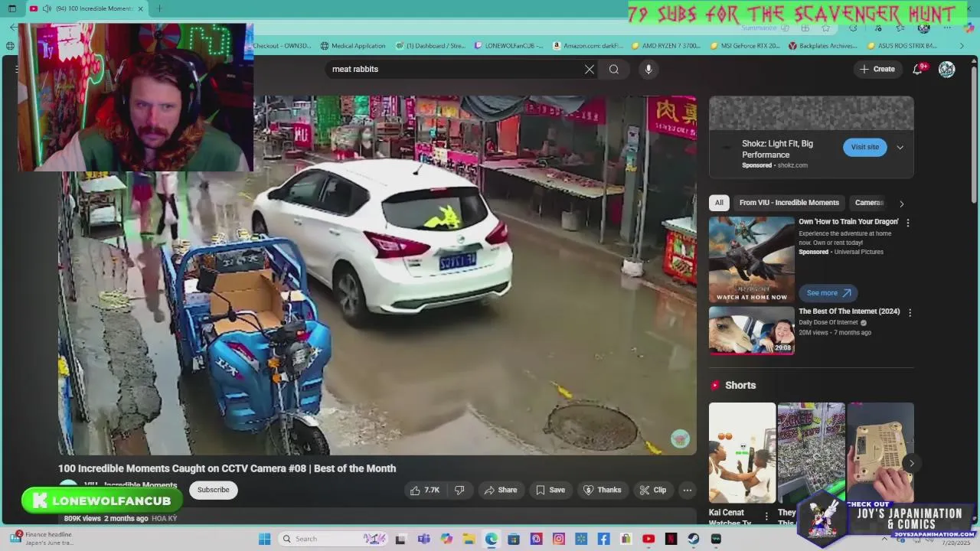Open '(1) Dashboard / Stre...' bookmark
This screenshot has width=980, height=551.
tap(431, 46)
